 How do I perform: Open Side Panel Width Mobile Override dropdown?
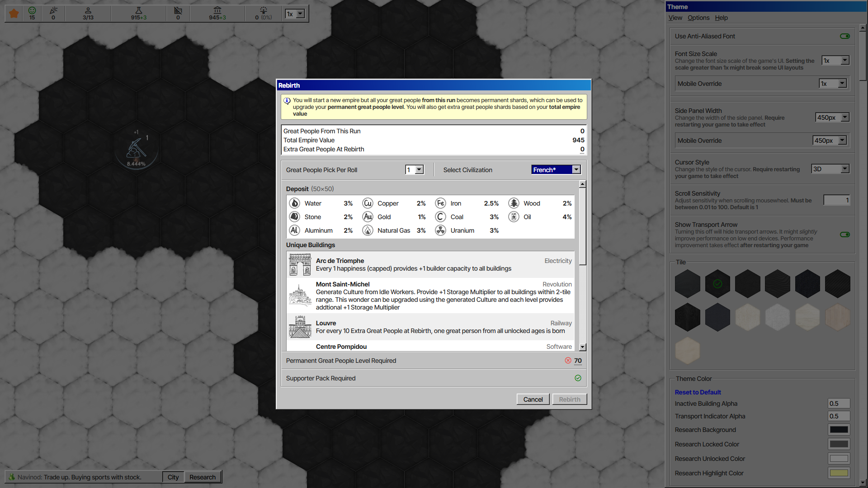coord(830,141)
